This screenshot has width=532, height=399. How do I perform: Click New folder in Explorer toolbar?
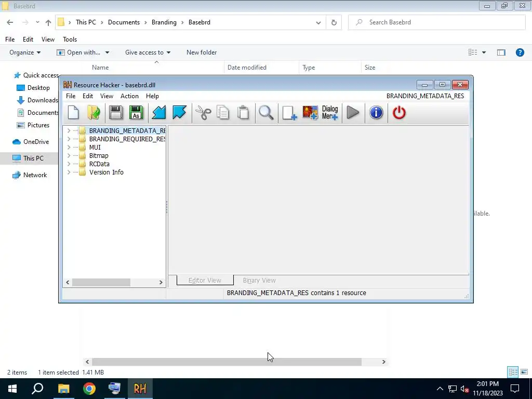pyautogui.click(x=202, y=52)
